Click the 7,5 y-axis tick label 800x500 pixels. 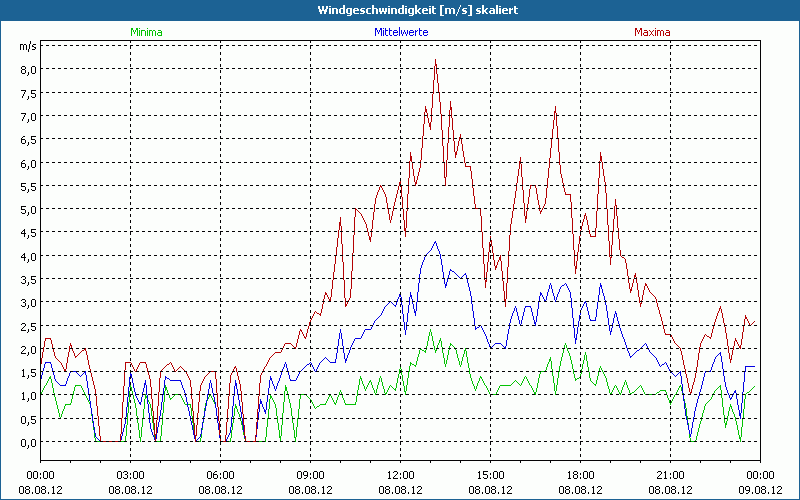[x=29, y=93]
